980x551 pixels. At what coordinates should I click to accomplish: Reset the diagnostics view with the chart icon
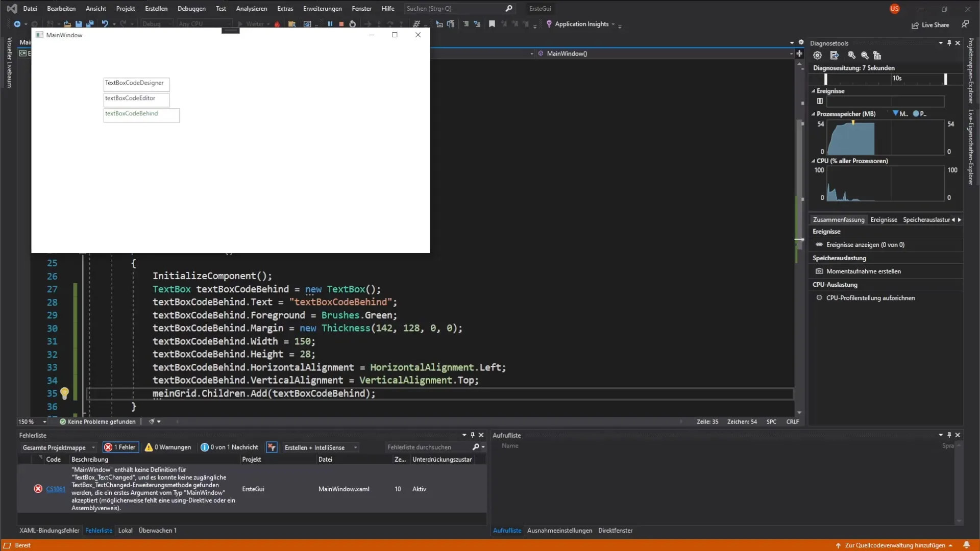(877, 55)
